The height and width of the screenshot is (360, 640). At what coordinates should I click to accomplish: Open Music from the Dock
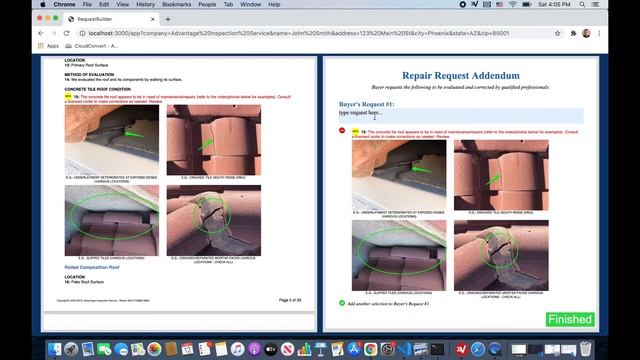click(237, 349)
